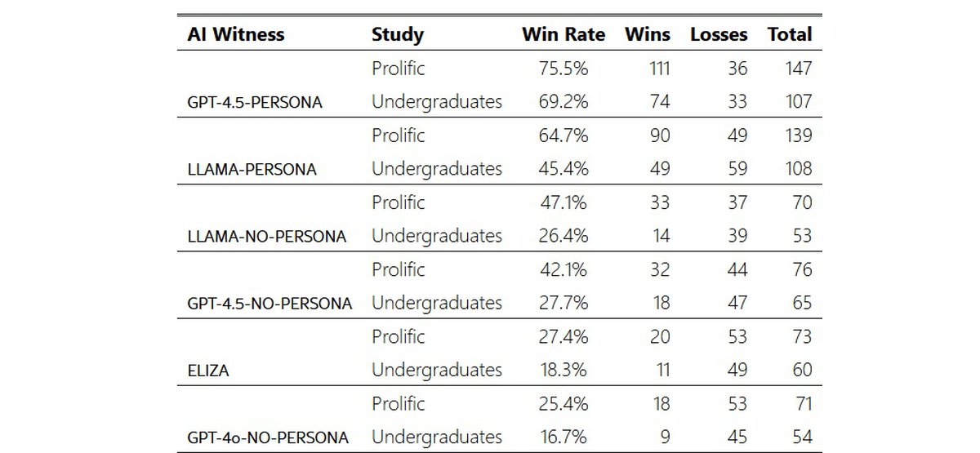Viewport: 980px width, 453px height.
Task: Click the 75.5% win rate cell
Action: (564, 69)
